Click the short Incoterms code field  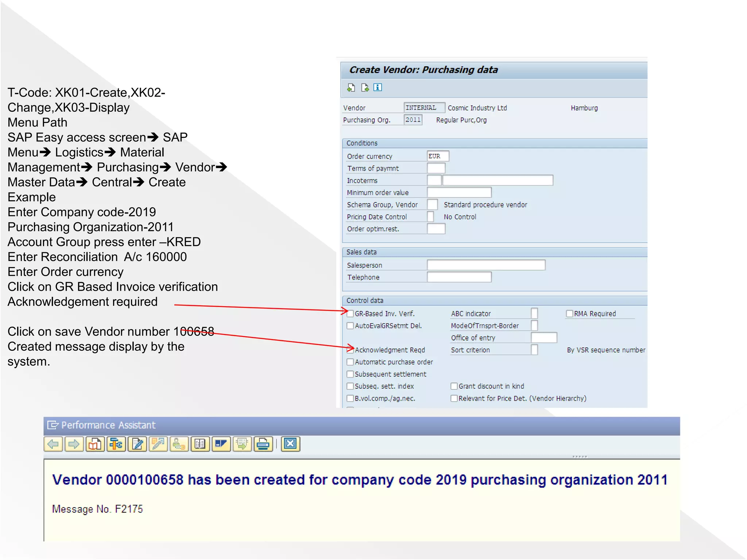click(x=434, y=180)
